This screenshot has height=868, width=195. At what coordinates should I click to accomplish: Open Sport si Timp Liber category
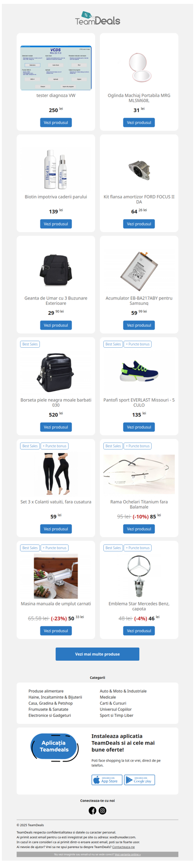tap(117, 715)
